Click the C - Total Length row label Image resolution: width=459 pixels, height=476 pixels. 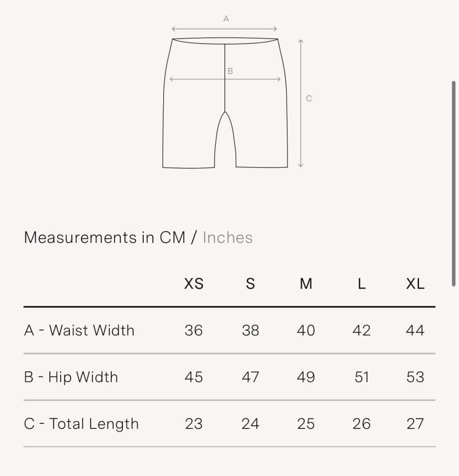[81, 424]
